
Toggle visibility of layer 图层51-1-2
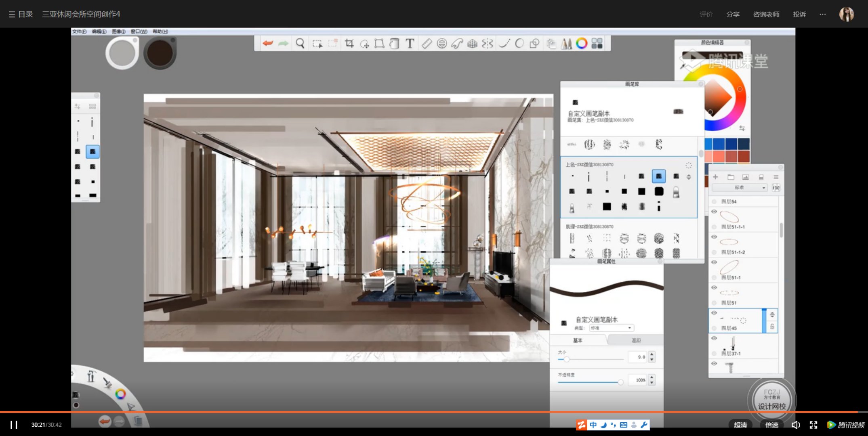pyautogui.click(x=714, y=237)
